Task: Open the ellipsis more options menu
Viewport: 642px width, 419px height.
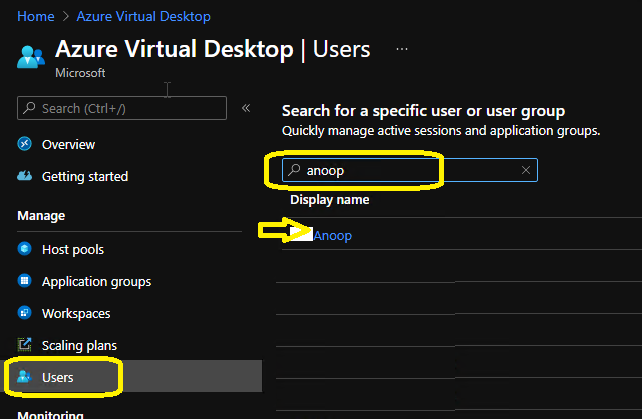Action: point(402,49)
